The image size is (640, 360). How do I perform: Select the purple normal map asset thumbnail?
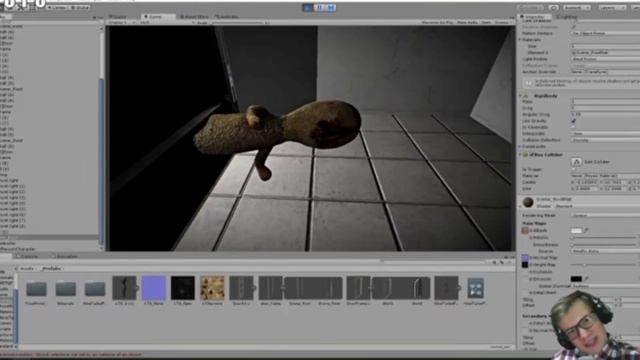154,288
